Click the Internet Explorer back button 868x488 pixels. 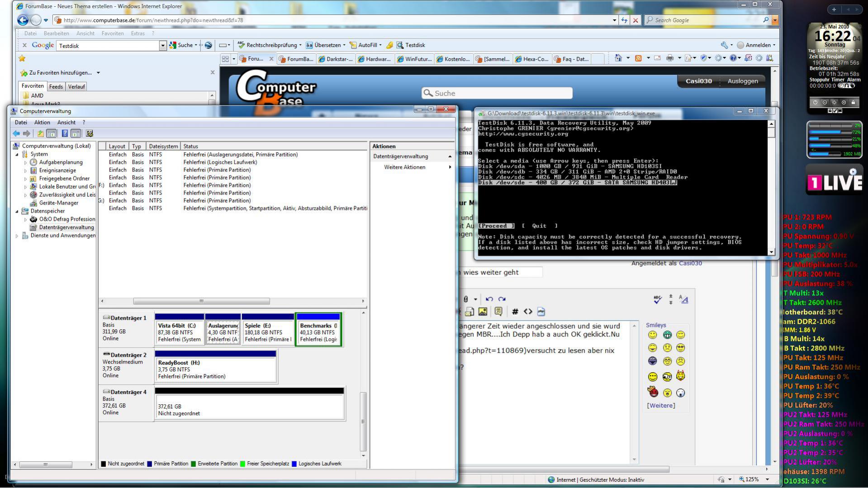click(23, 20)
